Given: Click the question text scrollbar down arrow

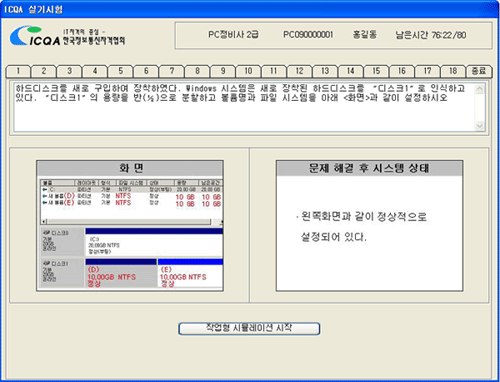Looking at the screenshot, I should point(480,126).
